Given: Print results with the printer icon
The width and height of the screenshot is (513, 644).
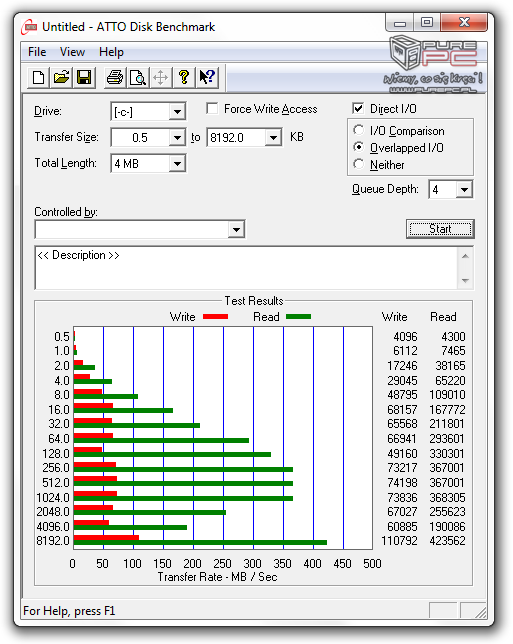Looking at the screenshot, I should [115, 77].
